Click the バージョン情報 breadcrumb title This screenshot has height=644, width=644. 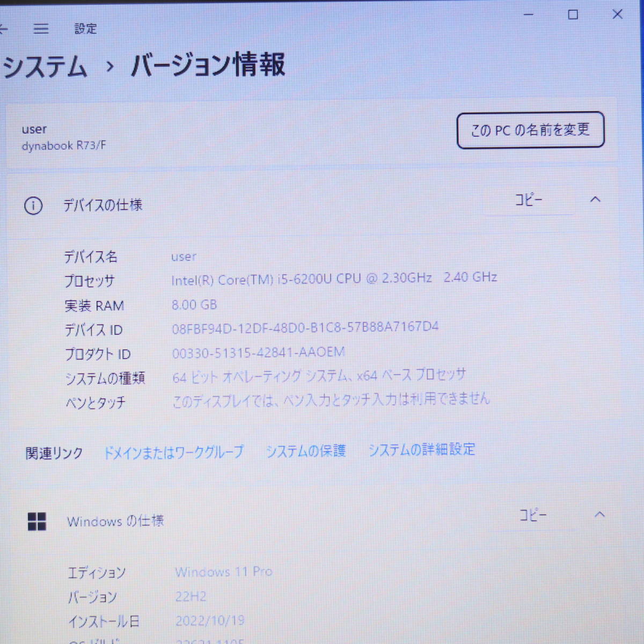[208, 65]
